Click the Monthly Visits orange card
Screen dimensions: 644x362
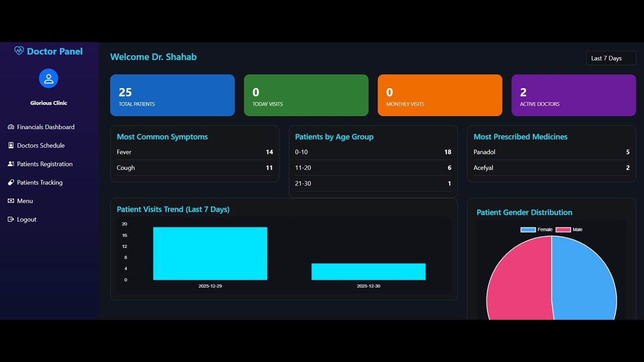(440, 95)
